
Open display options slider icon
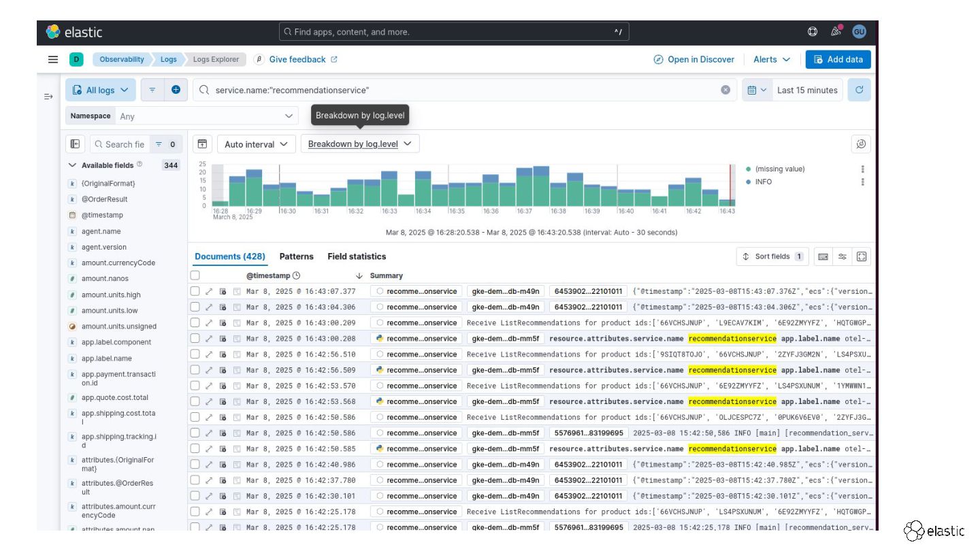[x=843, y=256]
